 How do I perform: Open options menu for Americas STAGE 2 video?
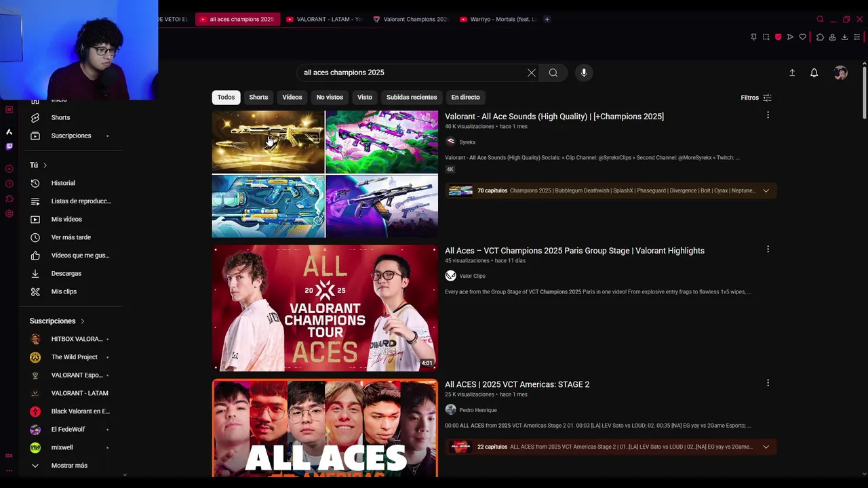pos(768,383)
